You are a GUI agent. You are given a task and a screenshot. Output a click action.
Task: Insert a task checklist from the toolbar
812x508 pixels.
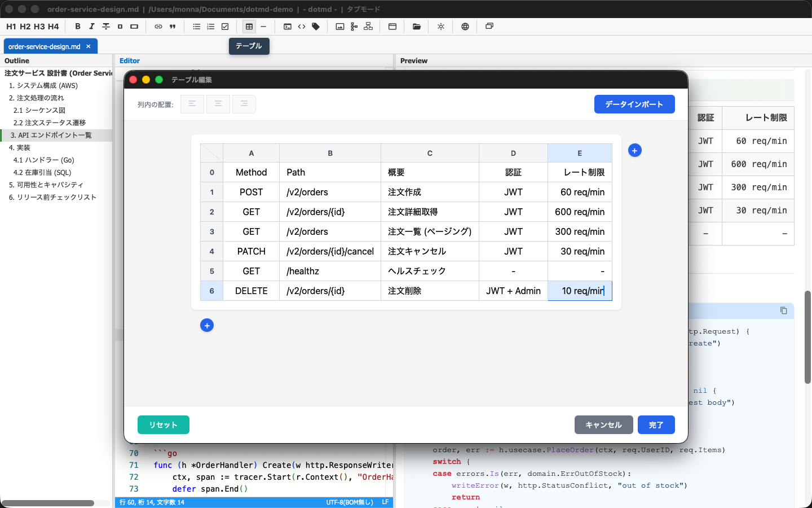[x=225, y=27]
